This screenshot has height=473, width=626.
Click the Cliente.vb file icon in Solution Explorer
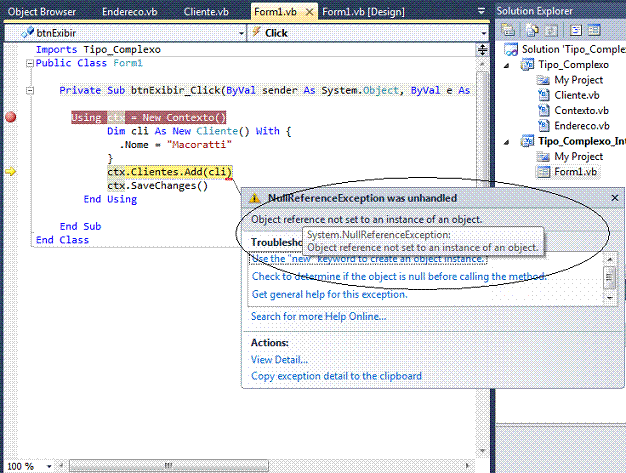tap(543, 95)
